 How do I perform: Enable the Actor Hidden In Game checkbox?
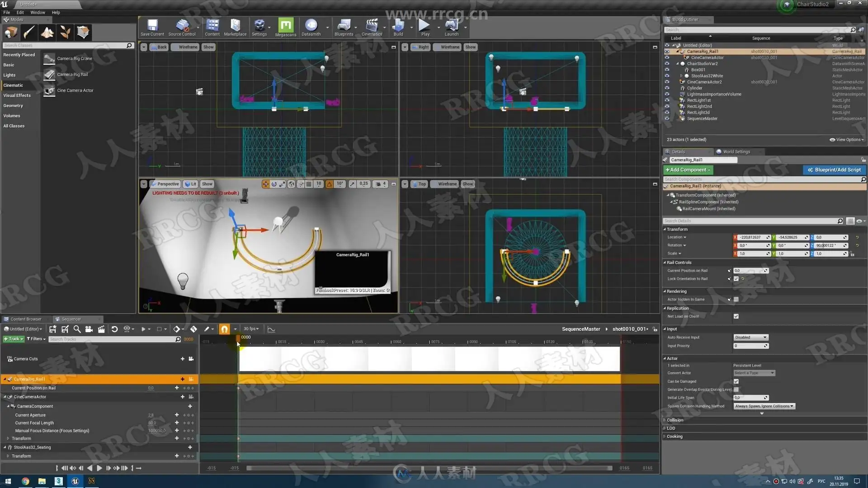pos(736,300)
